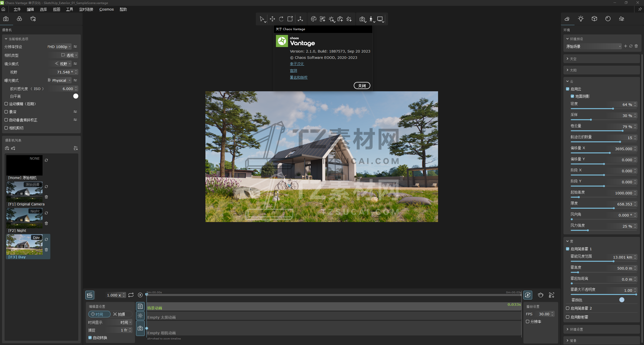This screenshot has height=345, width=644.
Task: Select the rotate tool in toolbar
Action: click(x=281, y=19)
